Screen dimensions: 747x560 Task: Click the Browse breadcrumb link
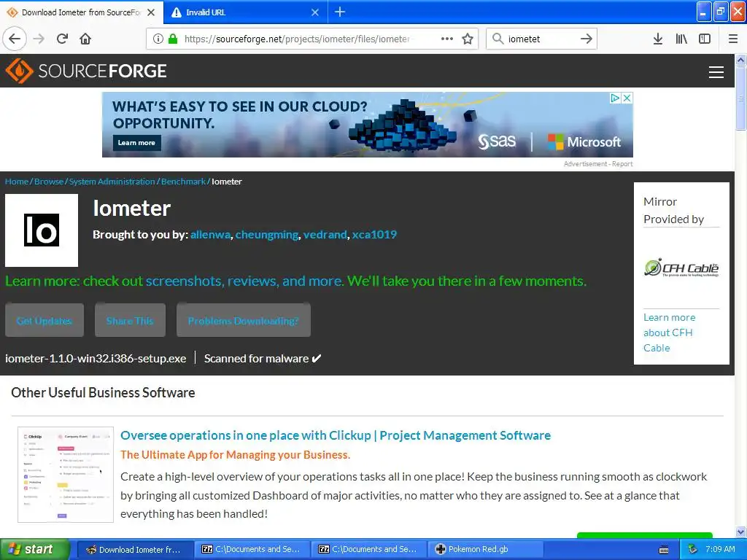coord(49,182)
